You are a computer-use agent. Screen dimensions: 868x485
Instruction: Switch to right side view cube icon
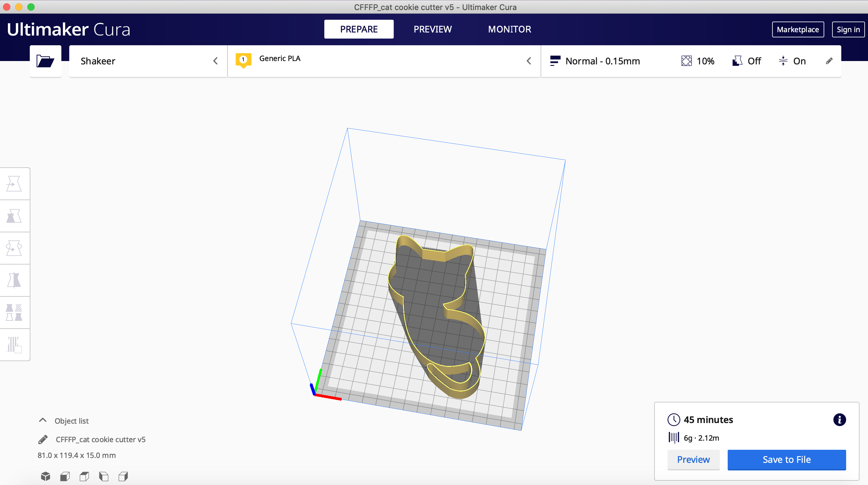click(123, 476)
